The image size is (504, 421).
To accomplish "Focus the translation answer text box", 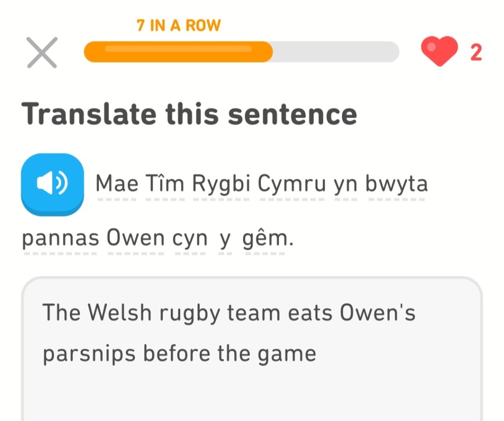I will [251, 384].
